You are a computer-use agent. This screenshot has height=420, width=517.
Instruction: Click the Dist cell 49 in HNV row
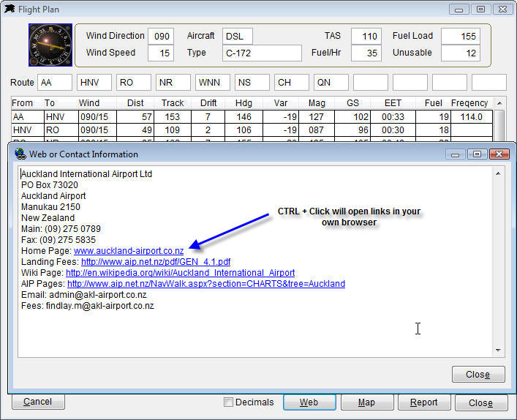point(135,130)
